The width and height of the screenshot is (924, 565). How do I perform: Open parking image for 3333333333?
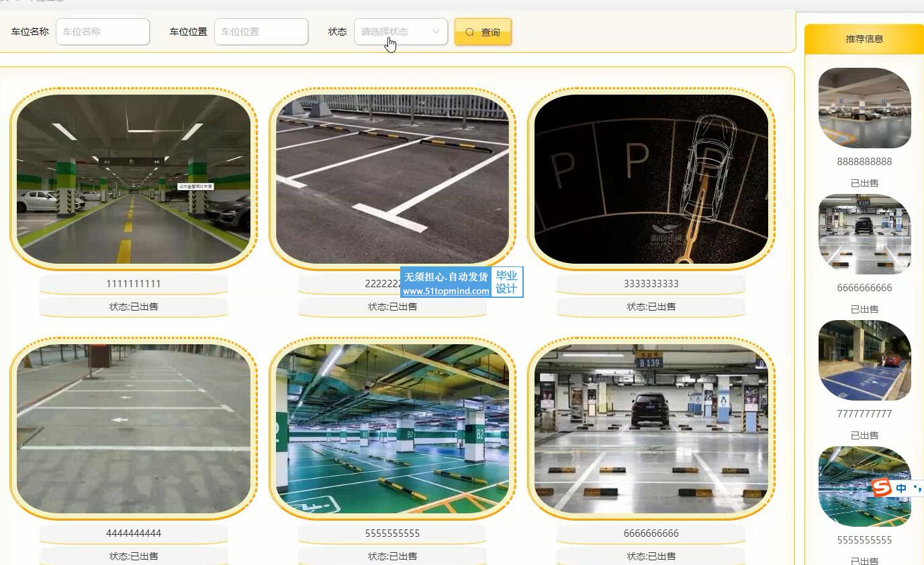coord(651,179)
